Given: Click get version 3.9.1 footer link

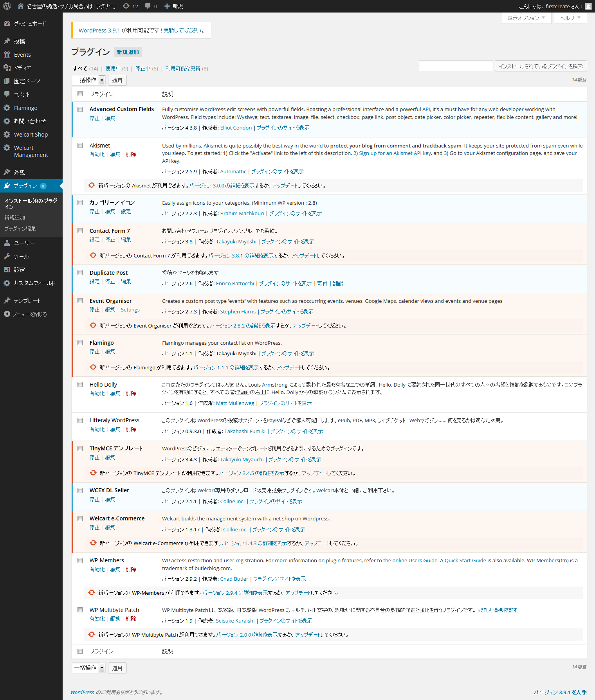Looking at the screenshot, I should 560,692.
